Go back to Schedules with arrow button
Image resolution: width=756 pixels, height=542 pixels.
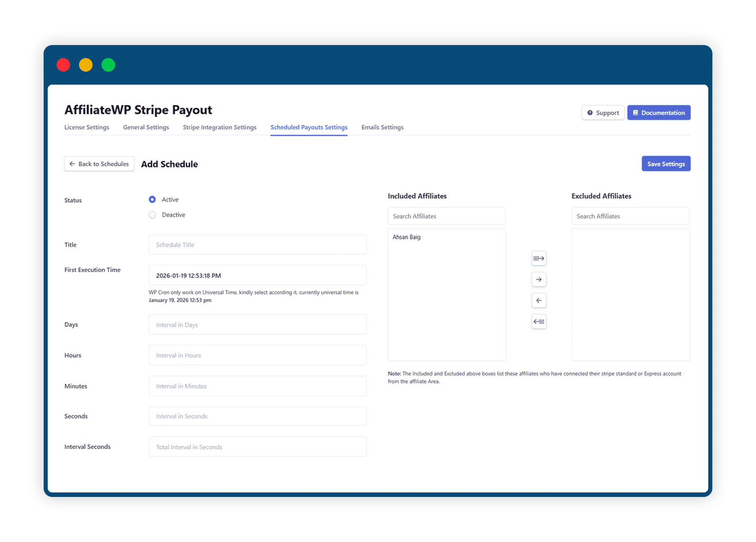(99, 164)
